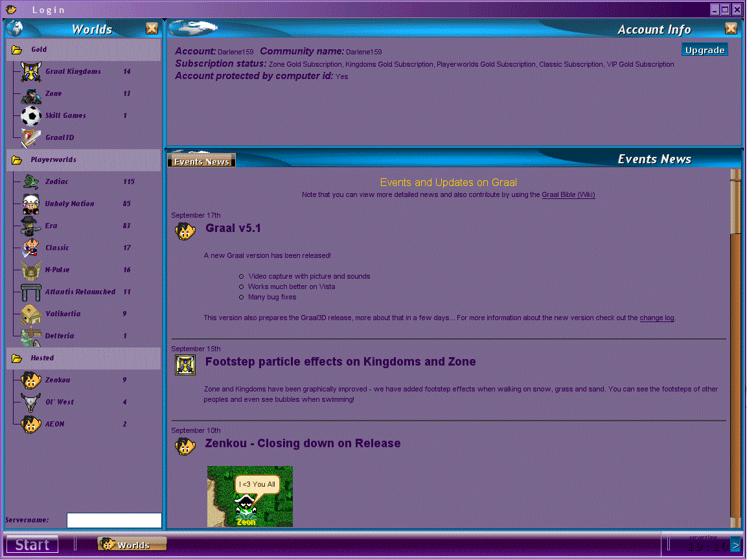Open the Start menu button

click(32, 544)
